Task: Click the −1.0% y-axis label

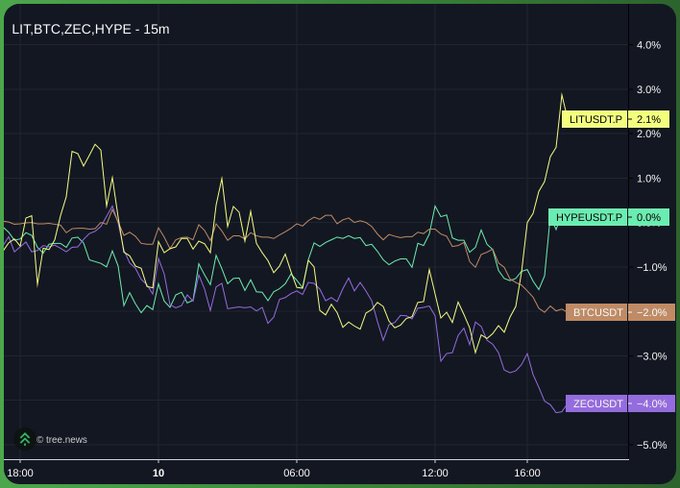Action: (652, 267)
